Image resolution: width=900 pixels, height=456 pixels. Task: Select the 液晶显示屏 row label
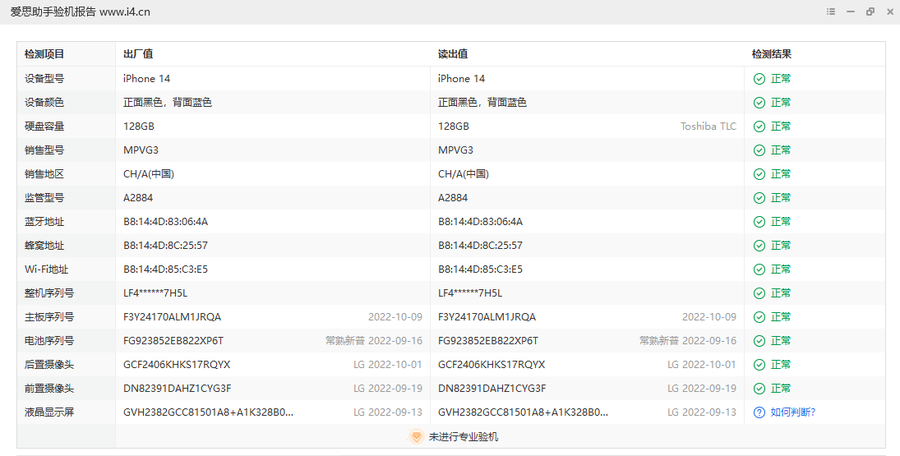point(49,412)
